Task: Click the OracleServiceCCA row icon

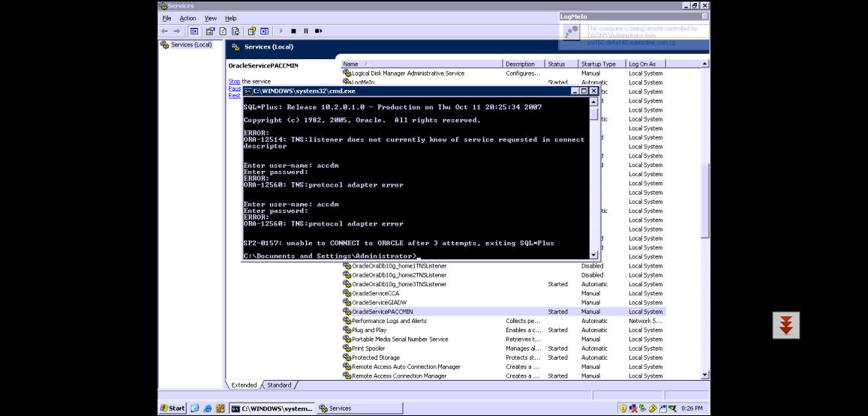Action: click(347, 293)
